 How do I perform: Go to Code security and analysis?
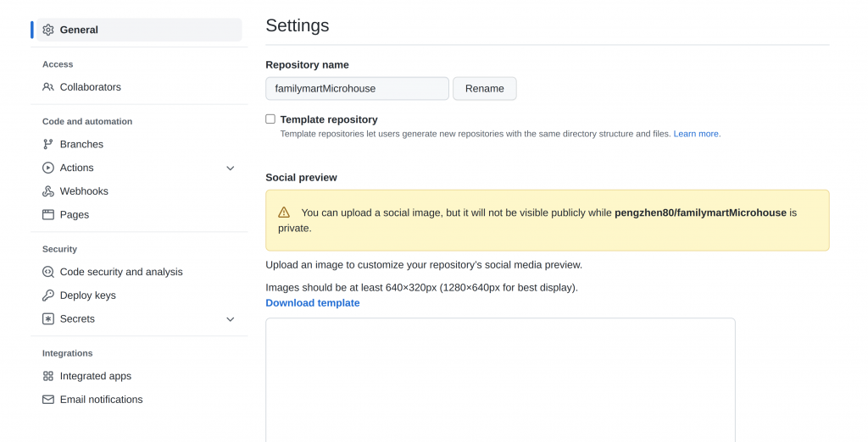click(121, 272)
